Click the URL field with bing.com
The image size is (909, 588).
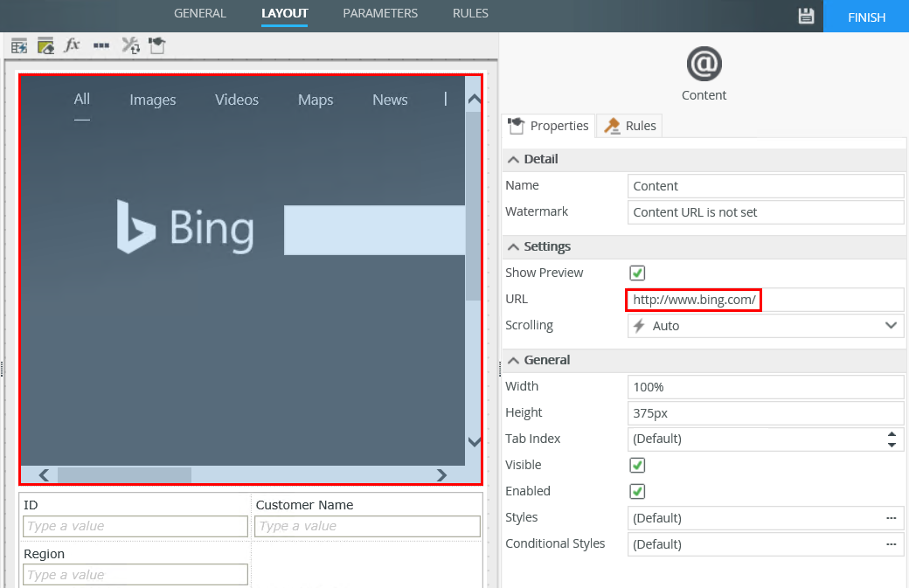[766, 300]
